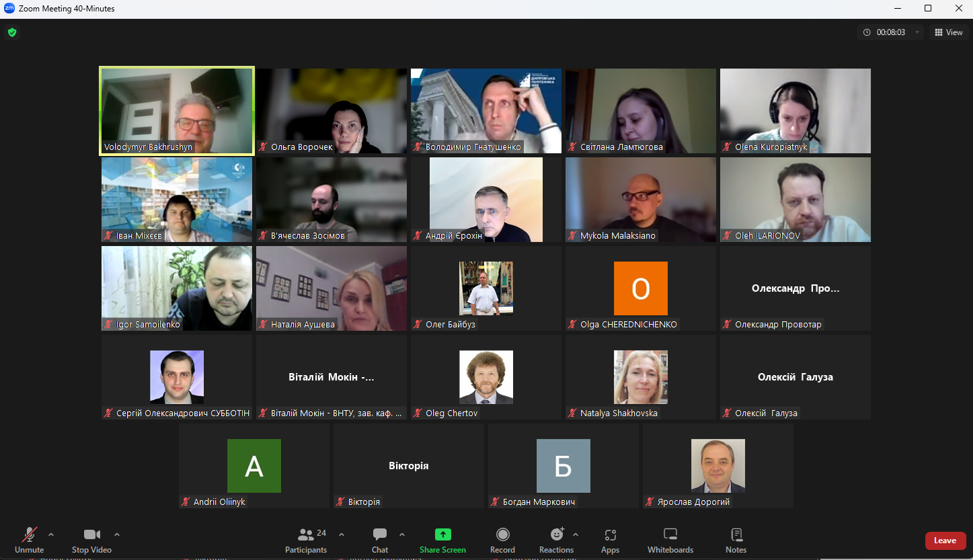The width and height of the screenshot is (973, 560).
Task: Open the chevron next to Chat
Action: (402, 534)
